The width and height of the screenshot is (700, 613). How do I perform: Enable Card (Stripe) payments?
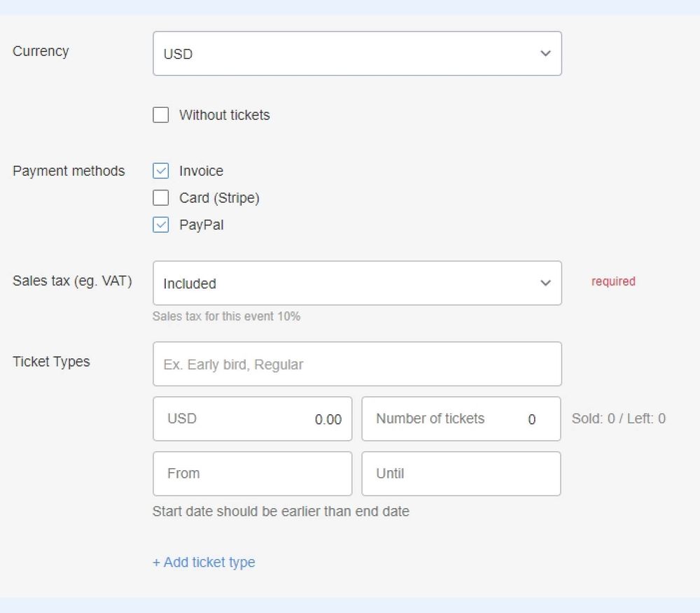pyautogui.click(x=160, y=197)
